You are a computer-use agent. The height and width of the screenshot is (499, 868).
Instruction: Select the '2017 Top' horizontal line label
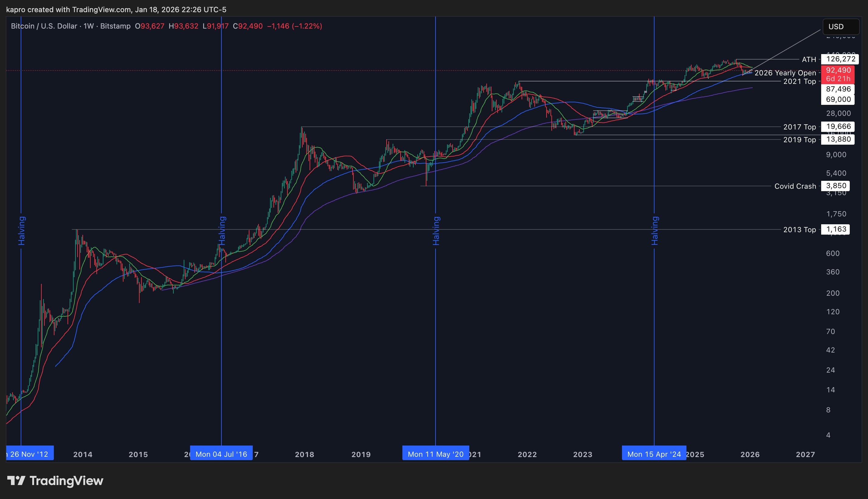(x=799, y=127)
